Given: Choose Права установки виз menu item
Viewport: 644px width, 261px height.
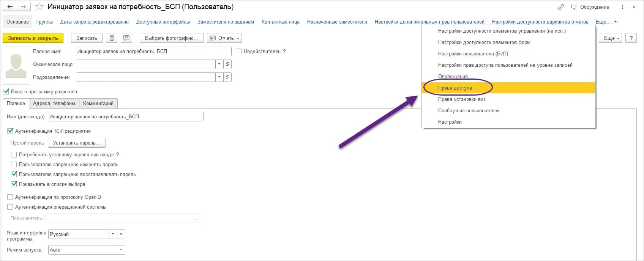Looking at the screenshot, I should pyautogui.click(x=508, y=99).
